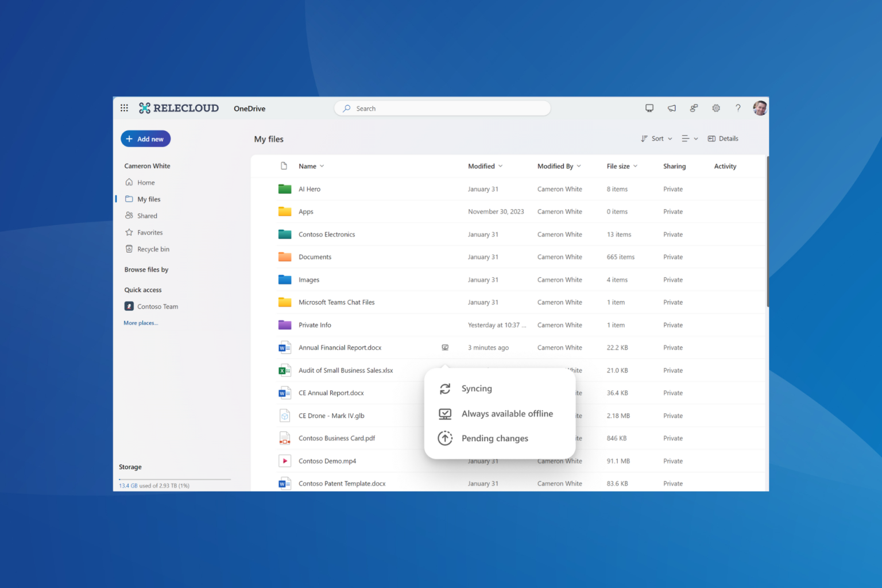Click the feedback person icon in header
The height and width of the screenshot is (588, 882).
[694, 108]
